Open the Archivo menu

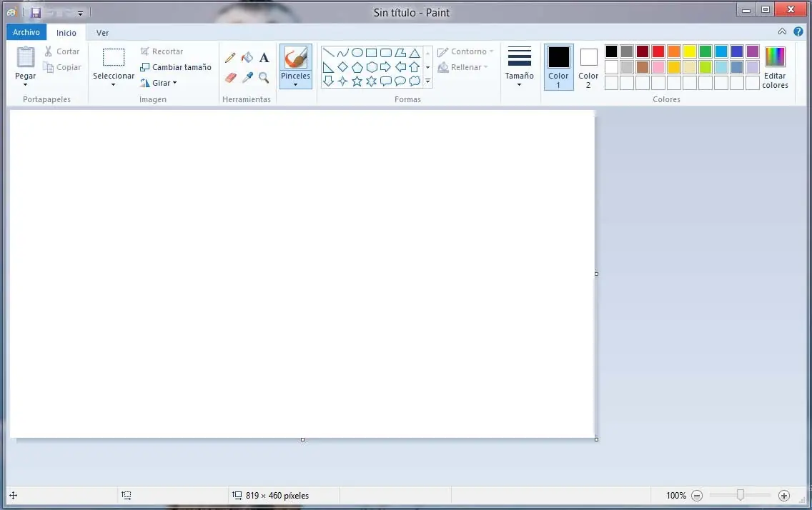[26, 32]
